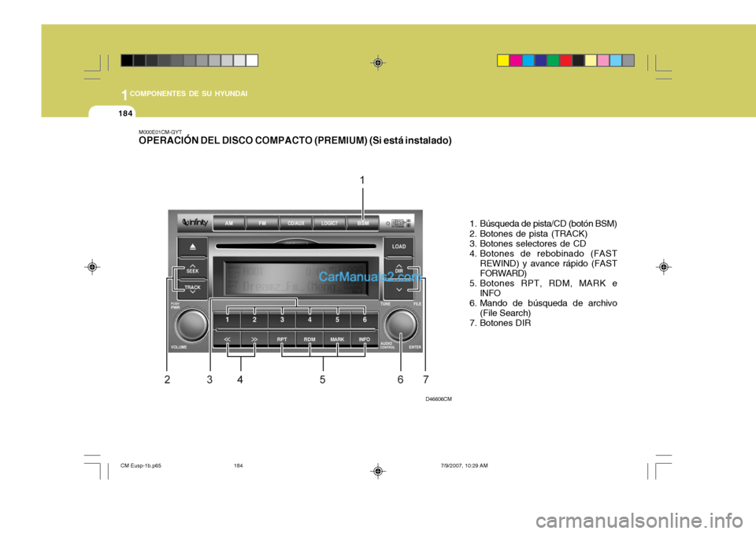This screenshot has width=756, height=534.
Task: Click the line '7. Botones DIR'
Action: 501,323
